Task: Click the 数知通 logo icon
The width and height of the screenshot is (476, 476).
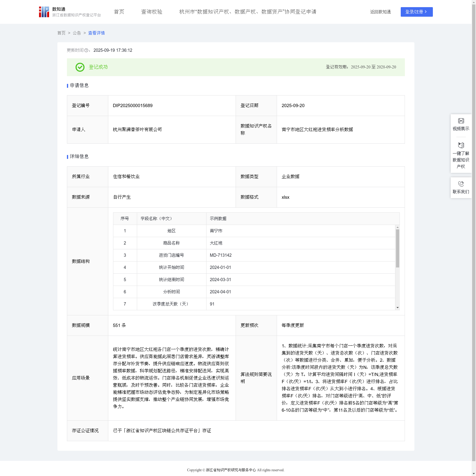Action: tap(44, 12)
